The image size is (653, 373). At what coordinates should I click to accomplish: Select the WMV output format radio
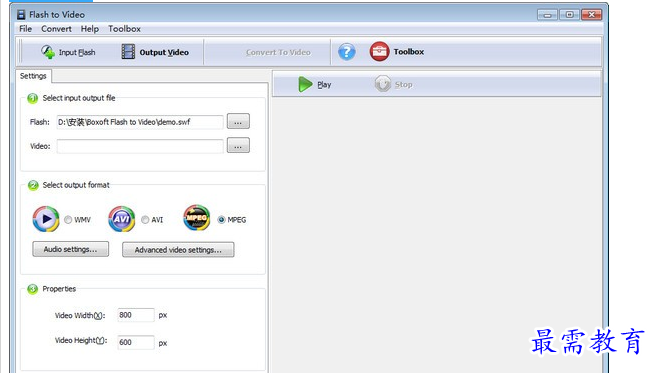[x=68, y=219]
